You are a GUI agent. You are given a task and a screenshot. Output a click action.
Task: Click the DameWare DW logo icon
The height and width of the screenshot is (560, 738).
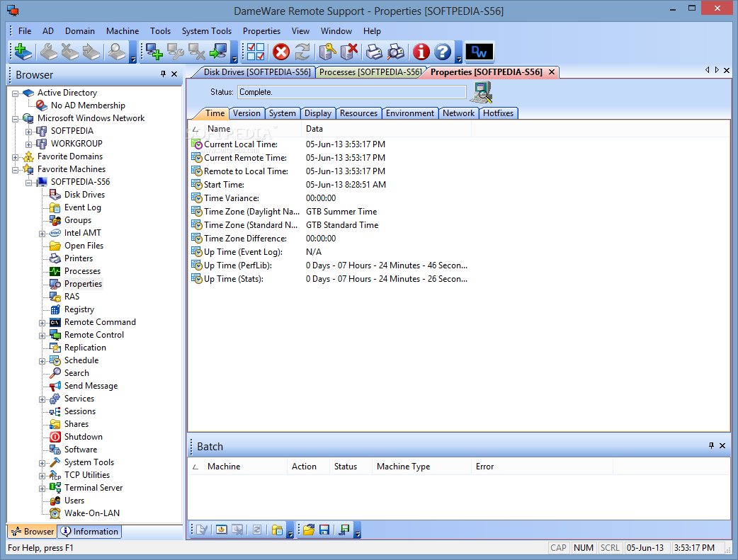pos(479,52)
